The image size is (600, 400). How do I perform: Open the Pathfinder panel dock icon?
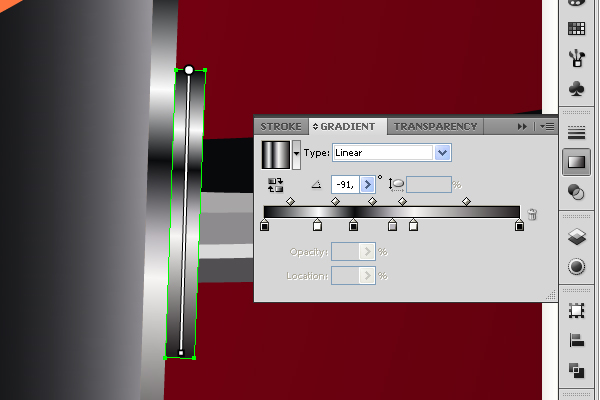(576, 370)
